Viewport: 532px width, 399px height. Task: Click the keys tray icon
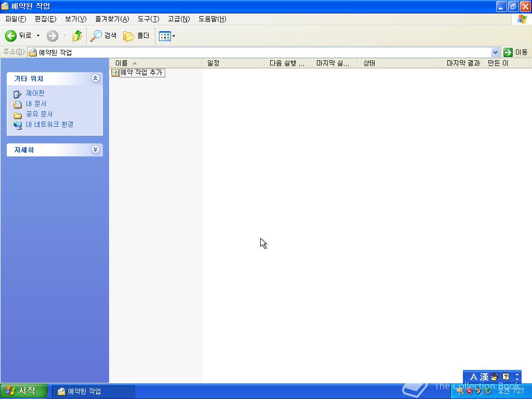460,391
